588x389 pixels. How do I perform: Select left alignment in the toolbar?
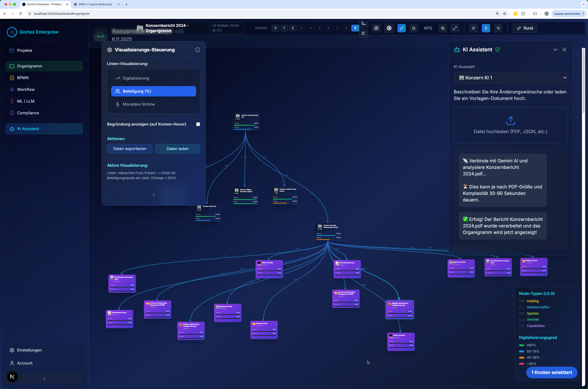point(473,28)
